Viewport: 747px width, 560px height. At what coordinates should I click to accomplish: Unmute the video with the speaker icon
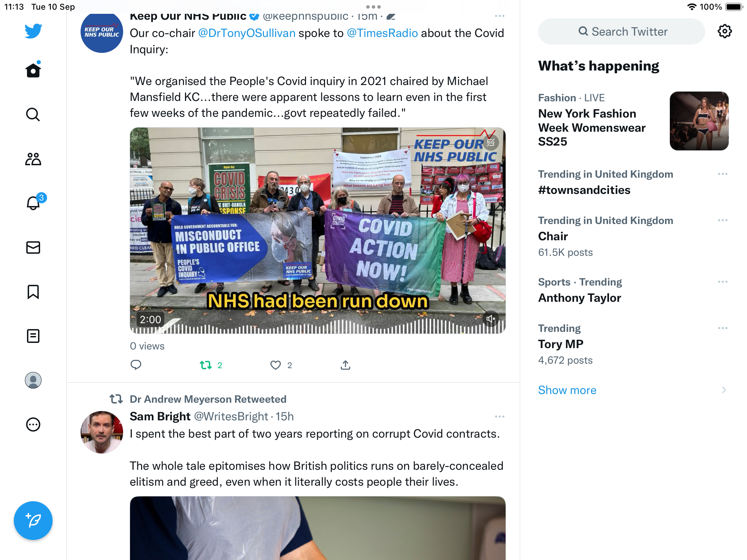click(491, 319)
